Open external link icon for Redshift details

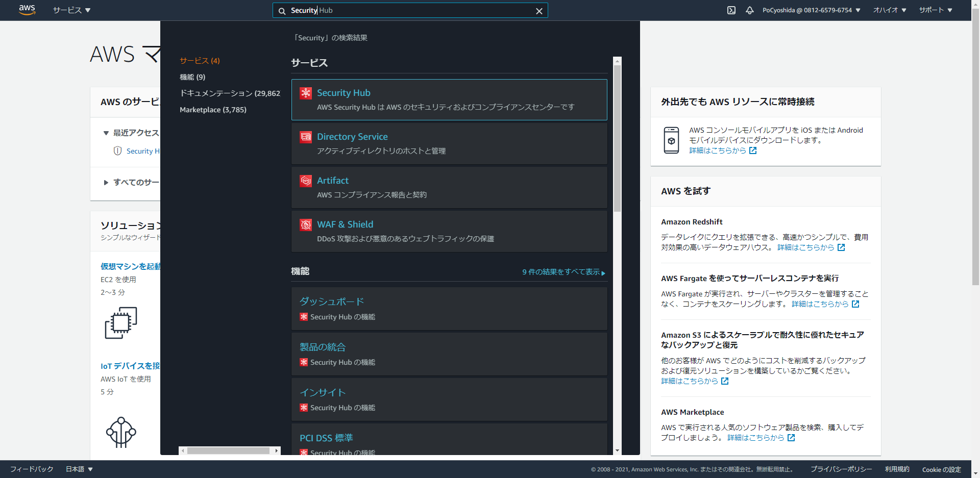click(x=841, y=247)
